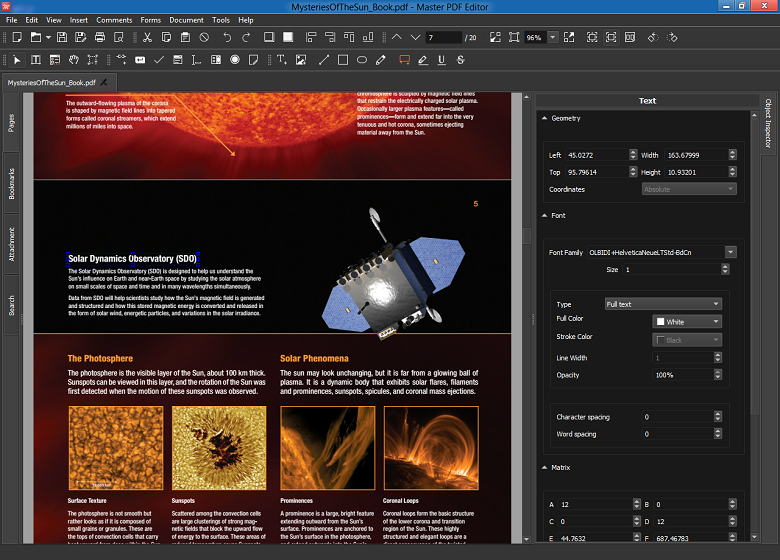
Task: Go to next page arrow
Action: point(415,37)
